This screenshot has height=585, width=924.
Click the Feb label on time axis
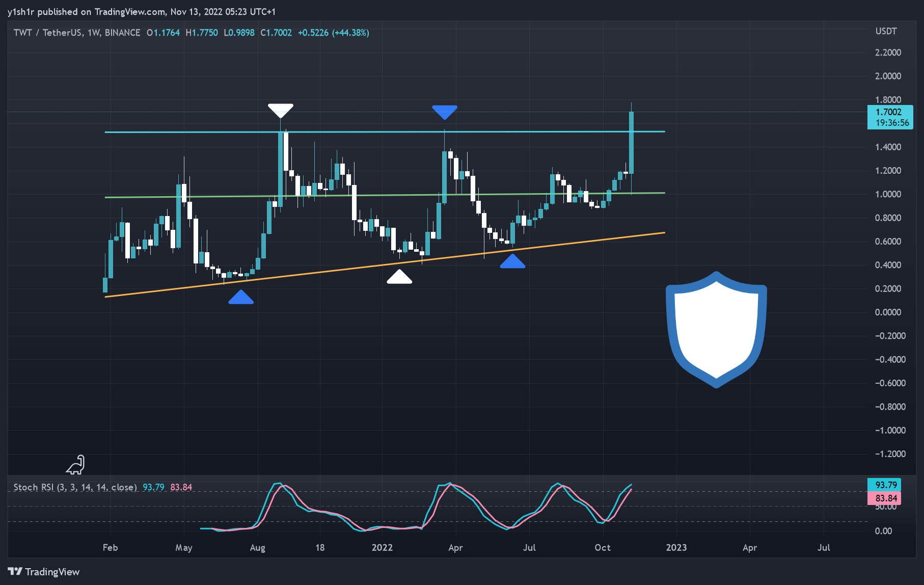(x=110, y=548)
